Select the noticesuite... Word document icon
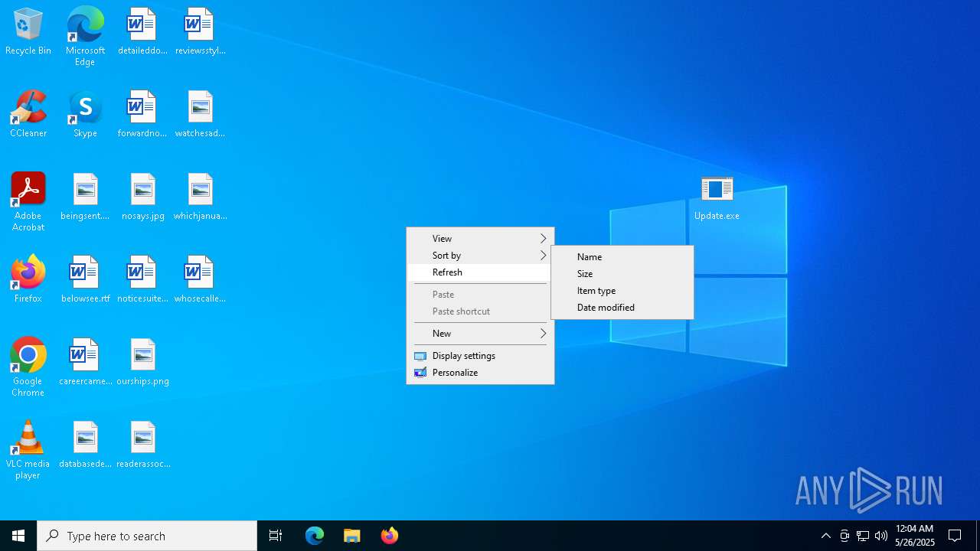This screenshot has width=980, height=551. click(142, 280)
